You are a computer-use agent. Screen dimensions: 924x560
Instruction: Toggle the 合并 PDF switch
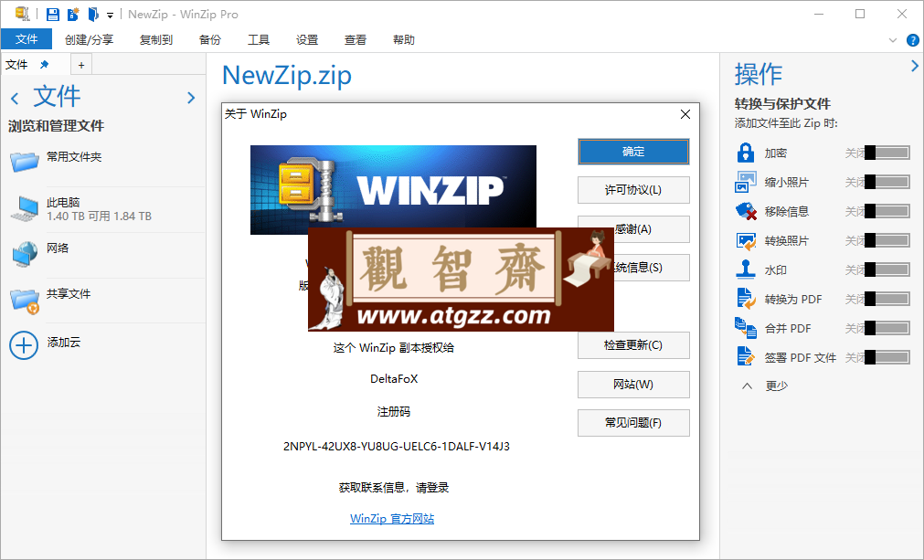tap(887, 328)
